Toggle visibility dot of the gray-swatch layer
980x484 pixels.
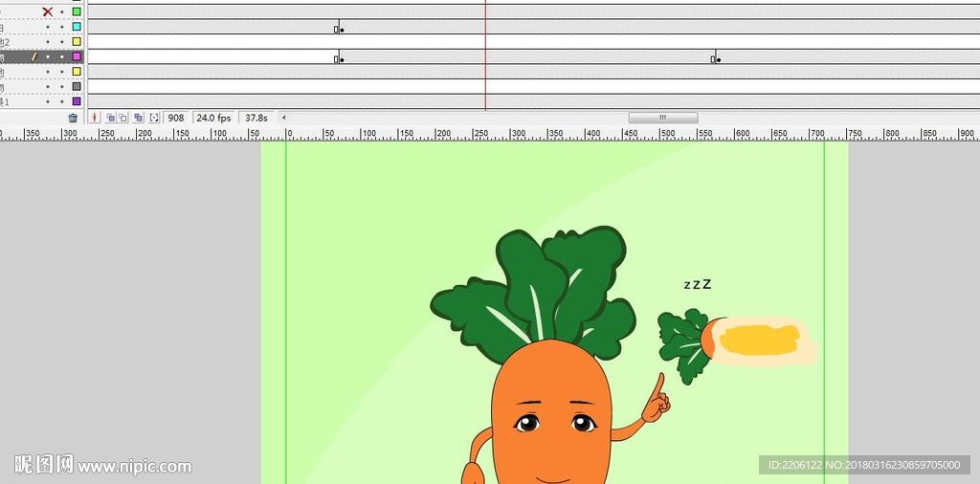48,87
